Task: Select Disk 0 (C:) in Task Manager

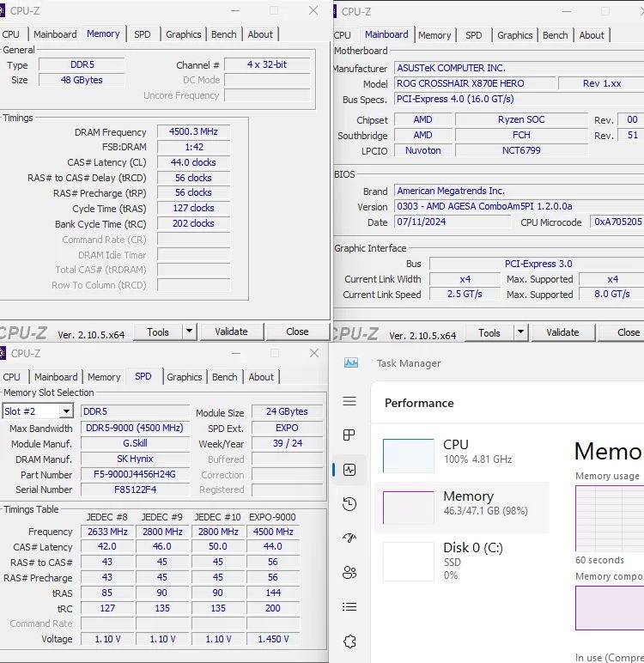Action: (x=462, y=561)
